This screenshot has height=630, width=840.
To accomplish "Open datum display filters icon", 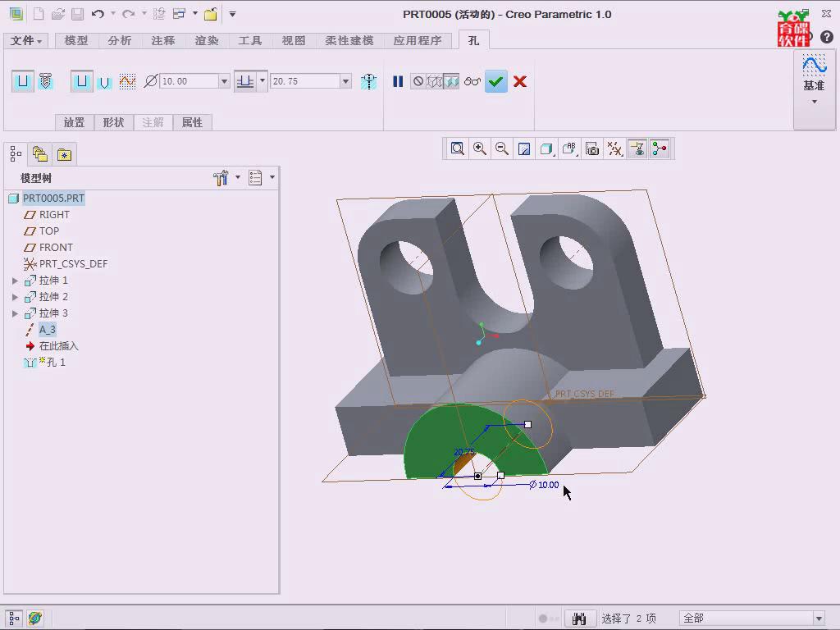I will 614,149.
